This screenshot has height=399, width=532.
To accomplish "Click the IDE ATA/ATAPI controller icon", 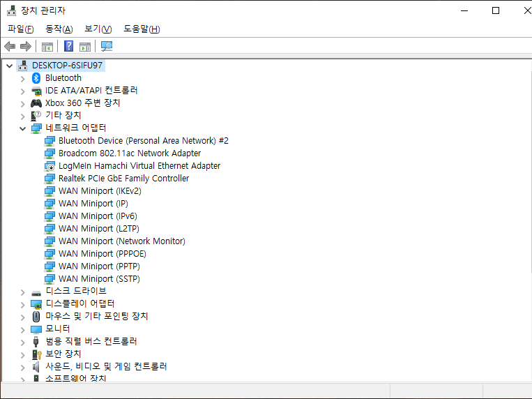I will 36,91.
